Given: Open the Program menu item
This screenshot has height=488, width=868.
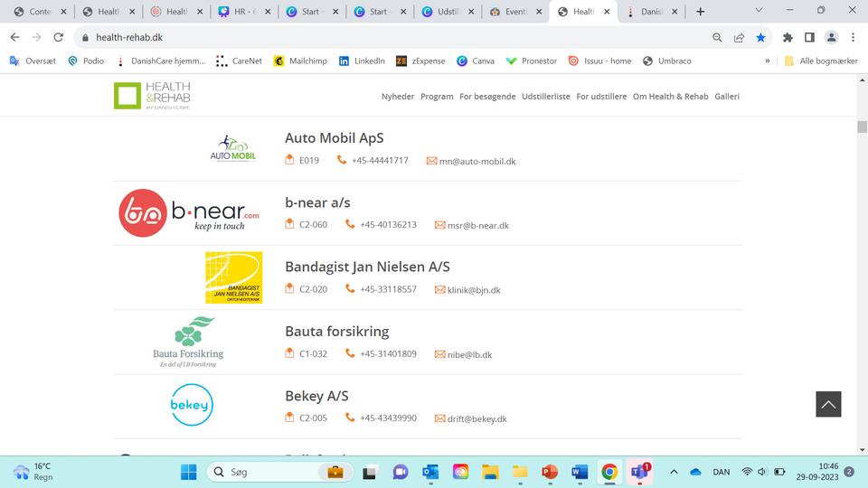Looking at the screenshot, I should click(x=437, y=97).
